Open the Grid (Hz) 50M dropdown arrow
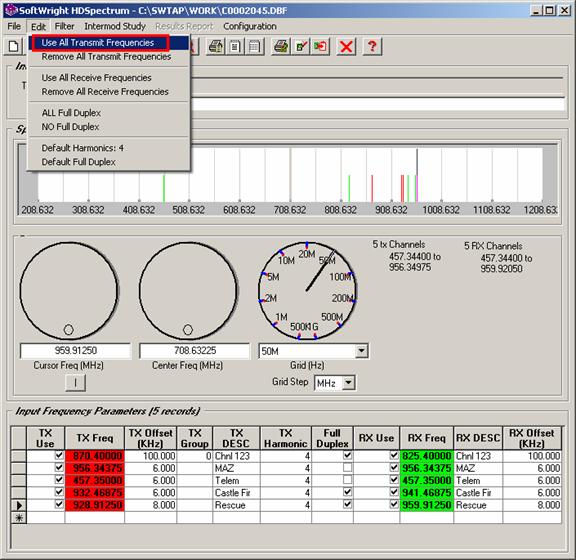The width and height of the screenshot is (576, 560). (x=361, y=351)
